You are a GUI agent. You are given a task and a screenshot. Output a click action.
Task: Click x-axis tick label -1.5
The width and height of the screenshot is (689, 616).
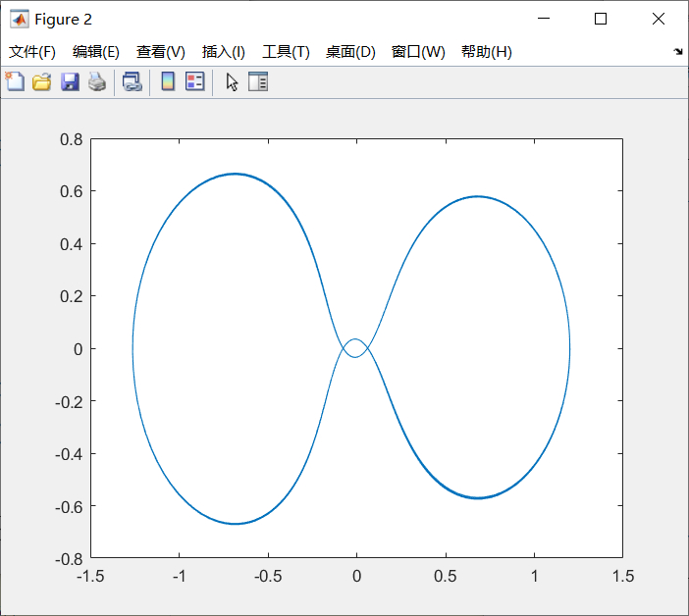click(x=90, y=576)
